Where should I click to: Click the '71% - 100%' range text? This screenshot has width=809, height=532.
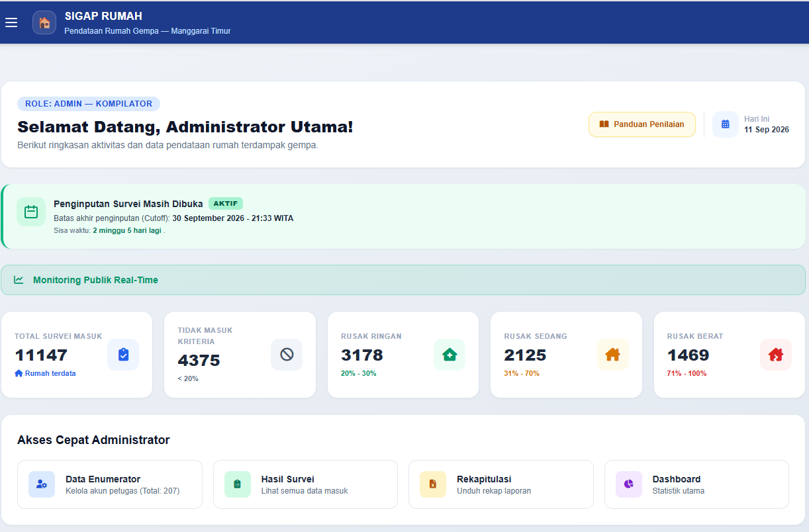(x=687, y=373)
